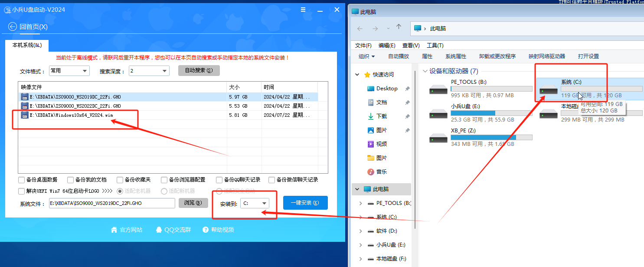Collapse the 快速访问 tree node
The height and width of the screenshot is (267, 644).
coord(357,75)
